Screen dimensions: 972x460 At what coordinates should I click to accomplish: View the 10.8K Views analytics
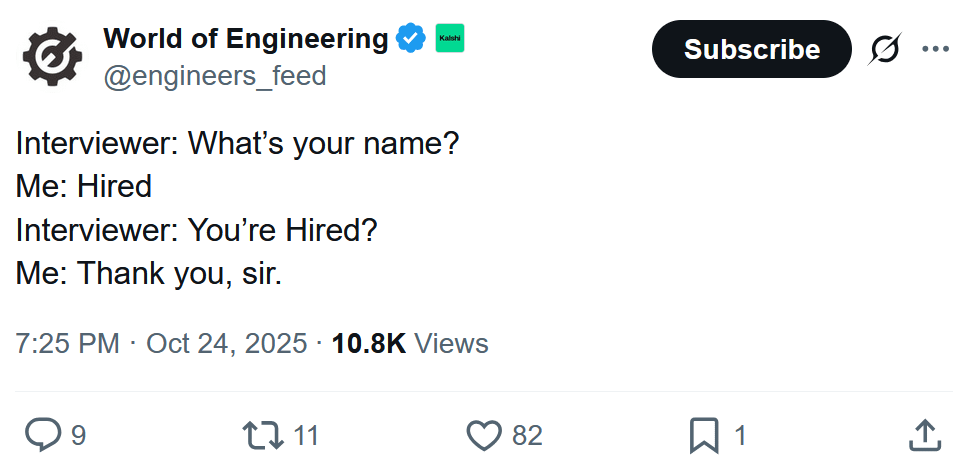410,344
